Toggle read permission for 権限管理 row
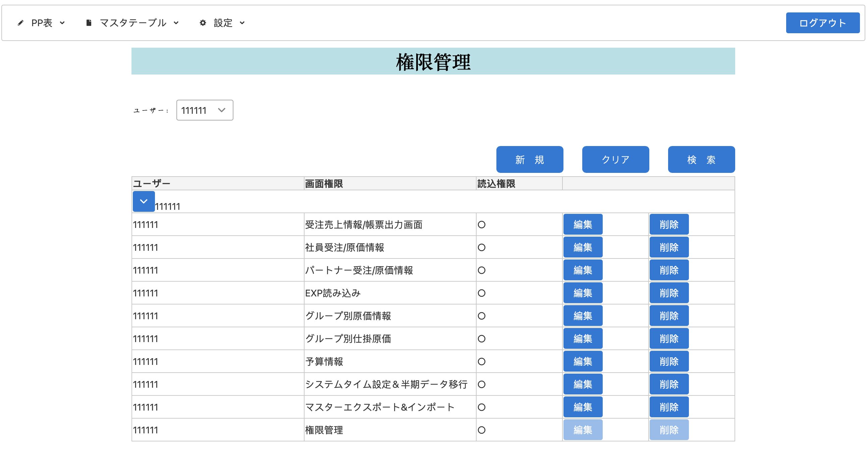The height and width of the screenshot is (474, 868). tap(482, 430)
